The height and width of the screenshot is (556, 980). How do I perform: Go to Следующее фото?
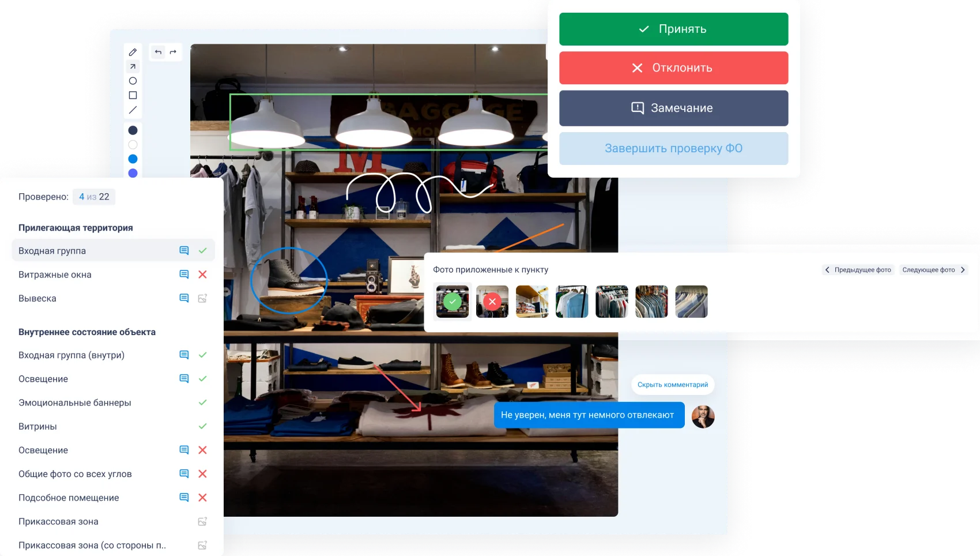(x=933, y=270)
